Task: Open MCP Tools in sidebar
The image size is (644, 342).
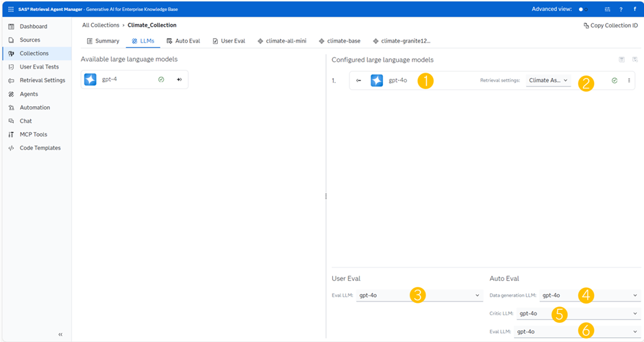Action: point(34,134)
